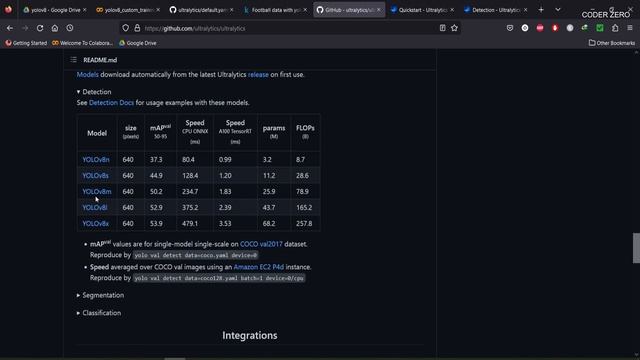Open the Amazon EC2 P4d link
Viewport: 640px width, 360px height.
[259, 267]
